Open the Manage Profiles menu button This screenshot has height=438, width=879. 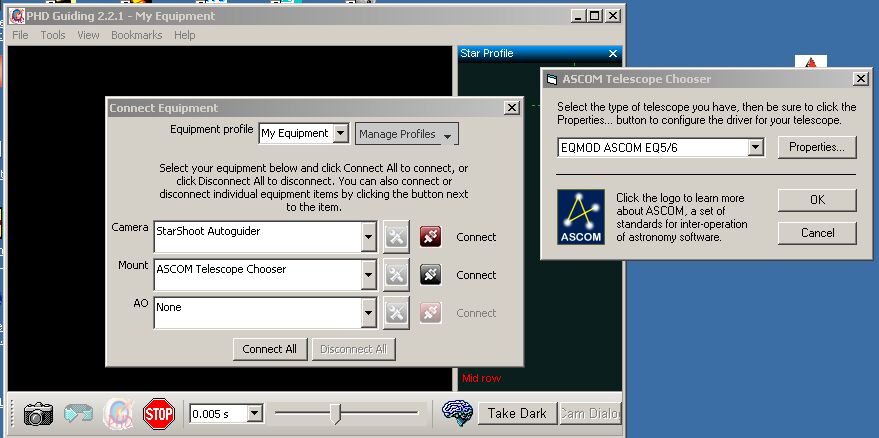pos(406,134)
